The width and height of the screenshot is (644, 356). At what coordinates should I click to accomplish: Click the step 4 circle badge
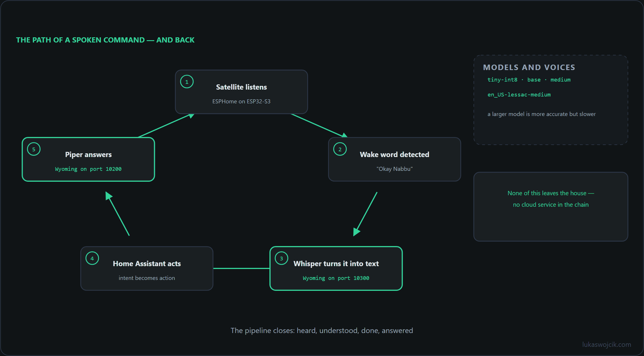[x=92, y=258]
